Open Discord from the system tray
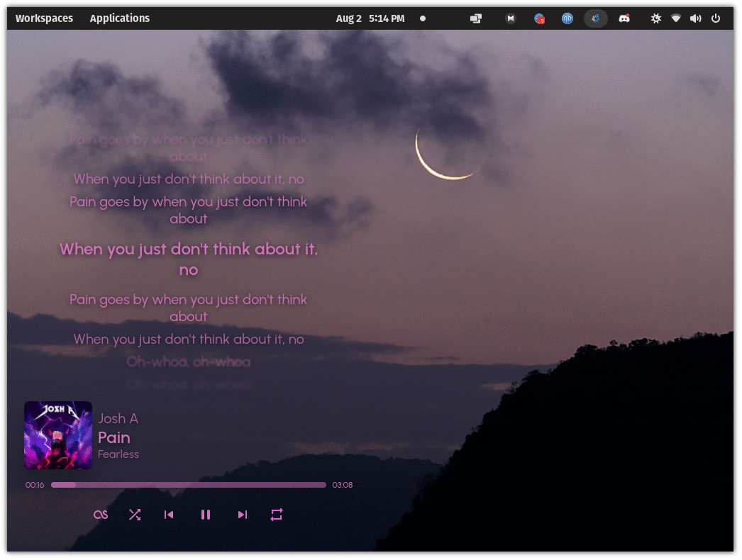Viewport: 742px width, 560px height. click(x=624, y=18)
